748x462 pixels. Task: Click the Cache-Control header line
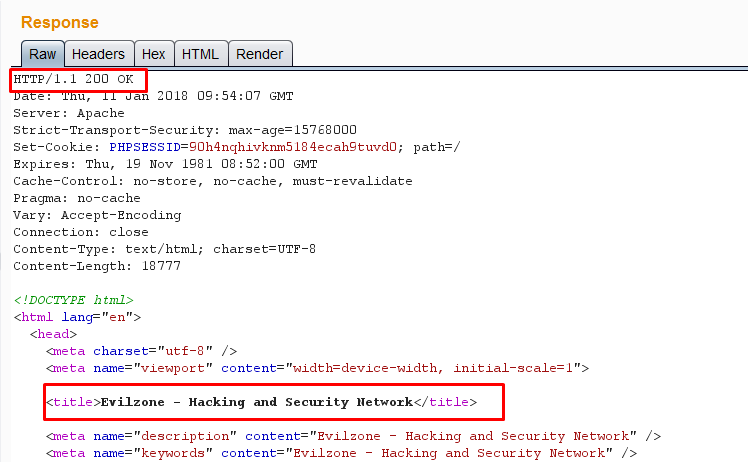[213, 181]
